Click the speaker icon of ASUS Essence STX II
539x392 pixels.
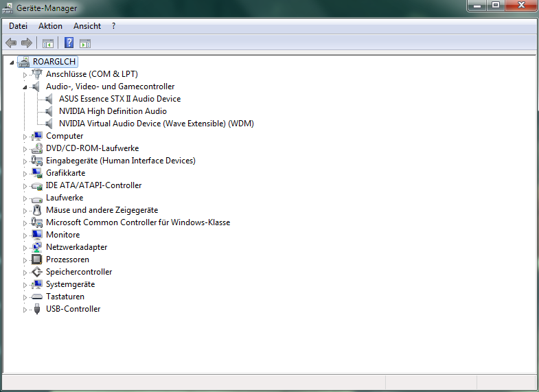coord(49,99)
